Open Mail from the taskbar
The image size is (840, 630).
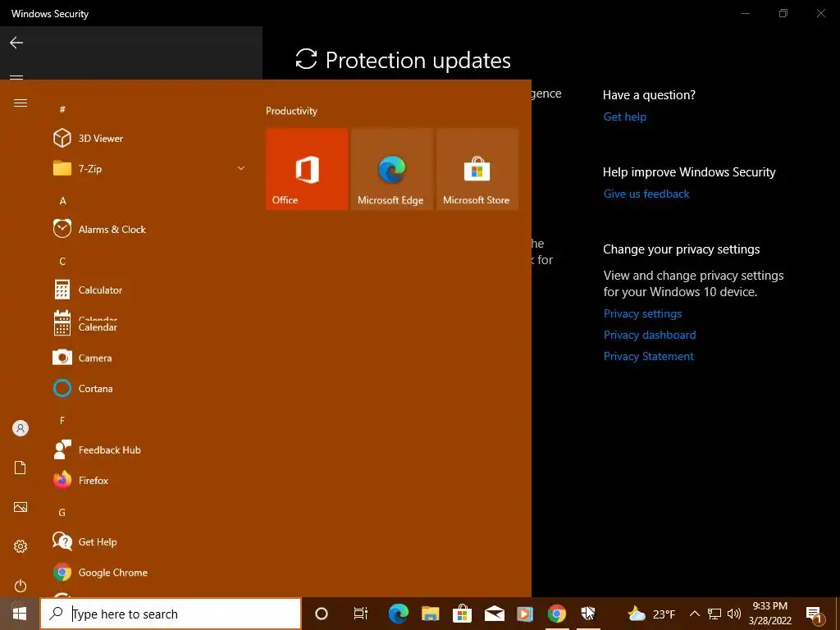(x=494, y=614)
